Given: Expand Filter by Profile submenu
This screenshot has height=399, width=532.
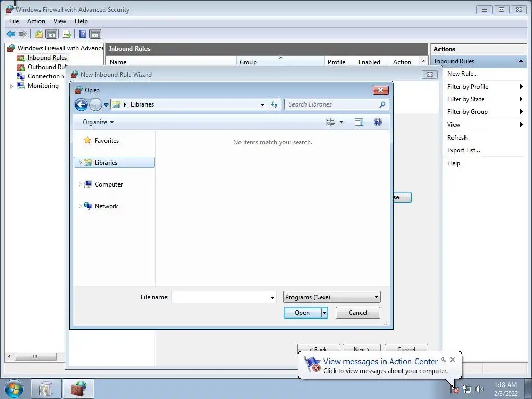Looking at the screenshot, I should [x=521, y=87].
